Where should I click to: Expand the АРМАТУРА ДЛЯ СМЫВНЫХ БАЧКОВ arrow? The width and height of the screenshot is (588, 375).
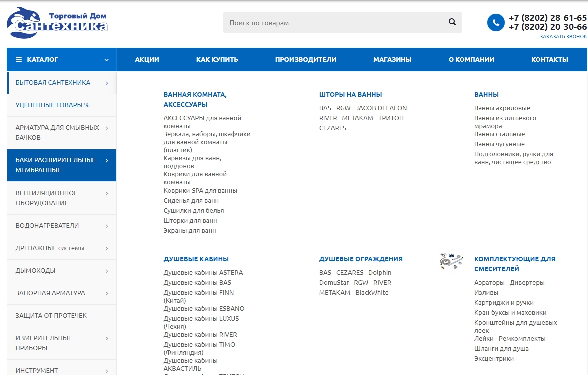pos(107,128)
